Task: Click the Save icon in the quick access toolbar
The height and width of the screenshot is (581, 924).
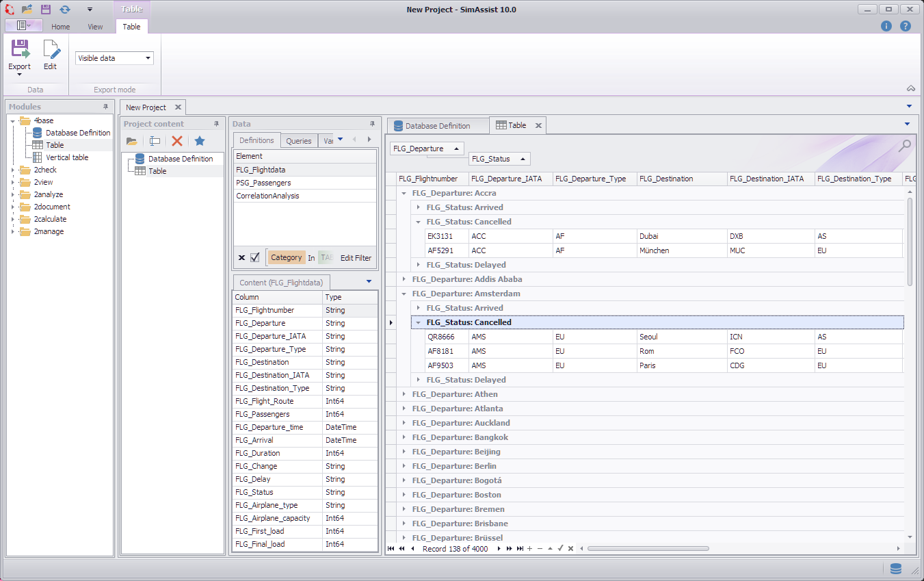Action: 45,9
